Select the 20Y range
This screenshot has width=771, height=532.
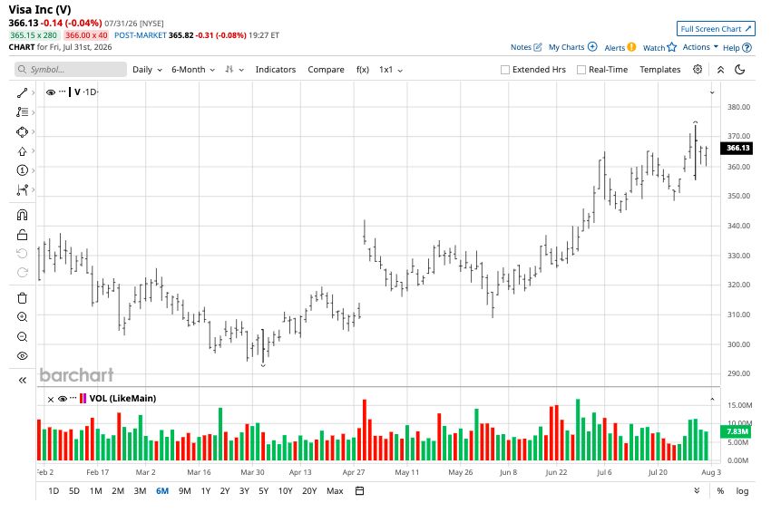(309, 491)
